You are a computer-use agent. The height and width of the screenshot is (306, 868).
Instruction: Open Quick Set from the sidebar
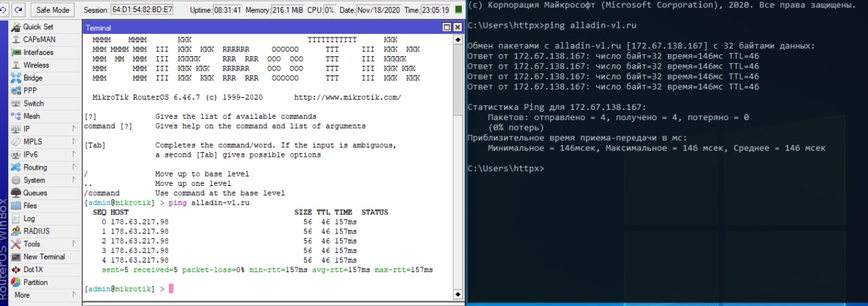click(45, 26)
